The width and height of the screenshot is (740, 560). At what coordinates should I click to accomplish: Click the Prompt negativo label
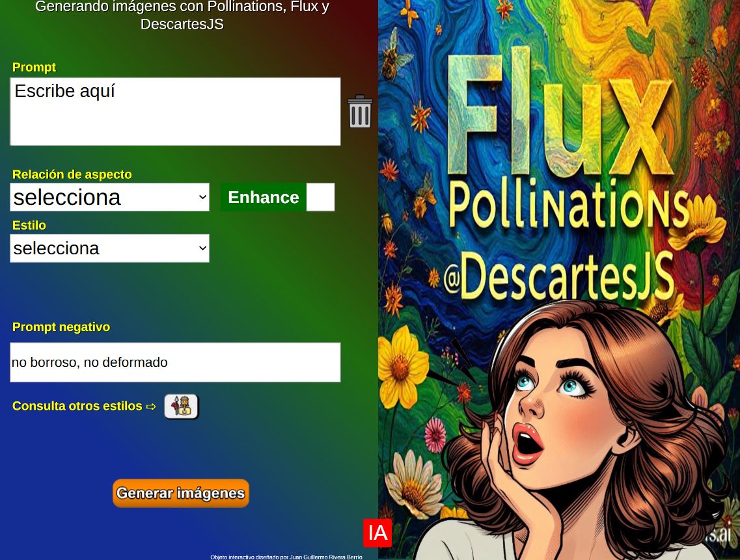pos(61,327)
